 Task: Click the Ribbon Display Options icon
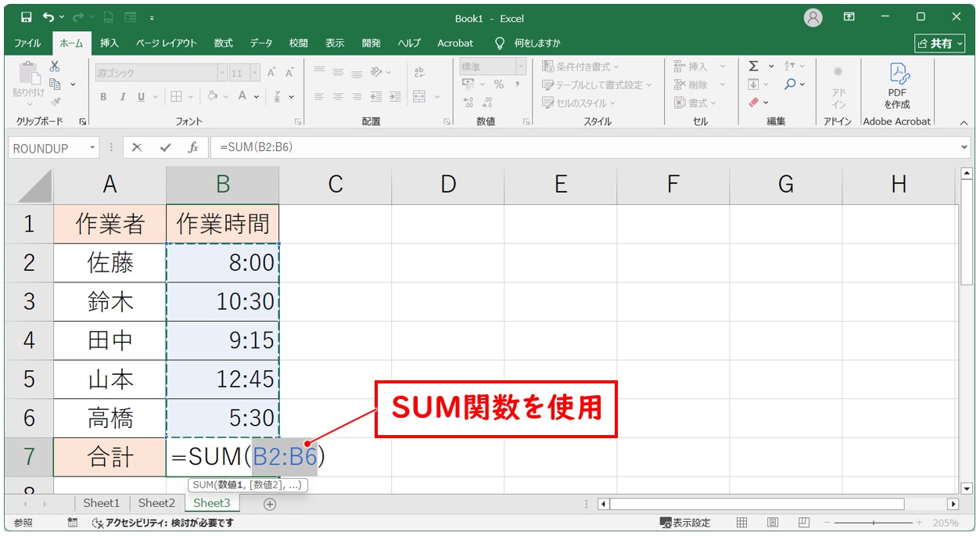point(849,16)
